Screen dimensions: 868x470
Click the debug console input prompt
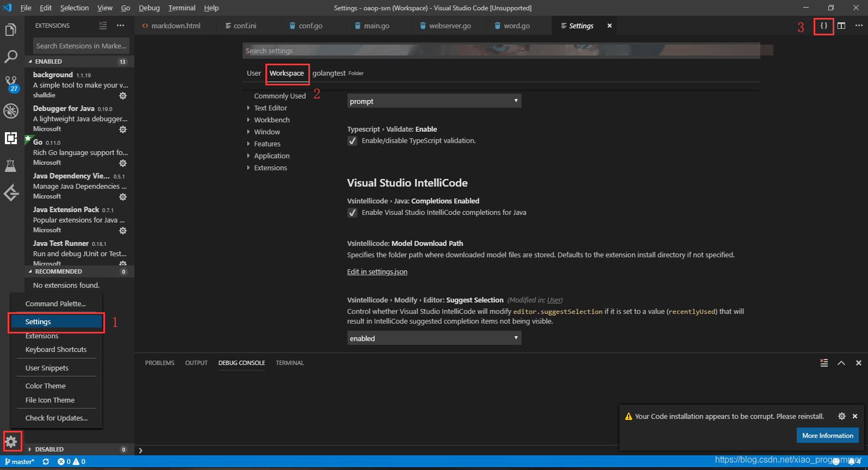500,450
